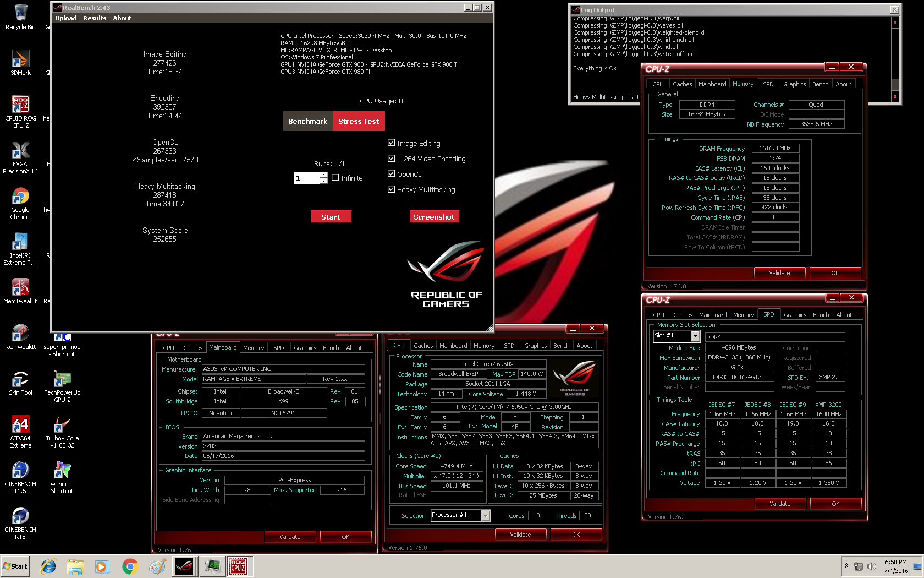Switch to the ROG RealBench taskbar item
924x578 pixels.
coord(184,566)
